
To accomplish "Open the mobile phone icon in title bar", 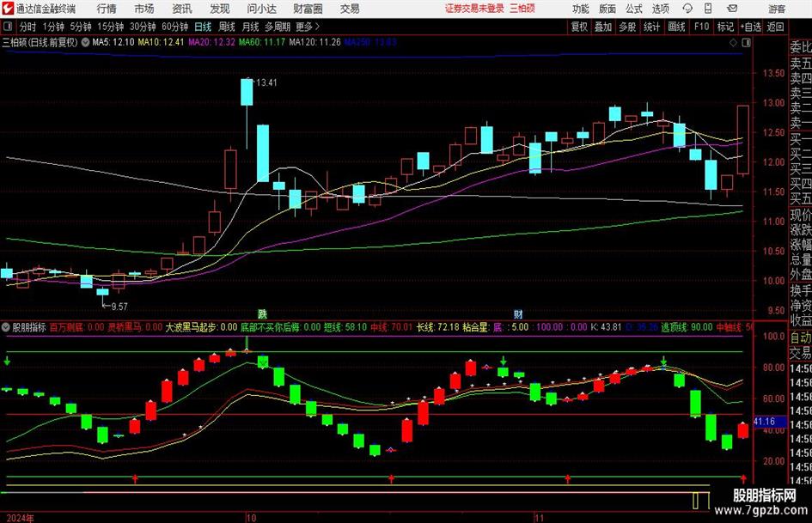I will 708,9.
